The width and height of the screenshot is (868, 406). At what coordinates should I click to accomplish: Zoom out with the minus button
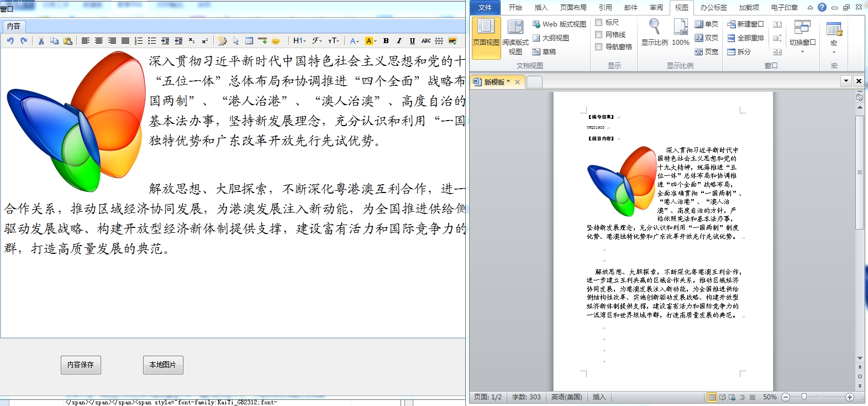pos(786,397)
